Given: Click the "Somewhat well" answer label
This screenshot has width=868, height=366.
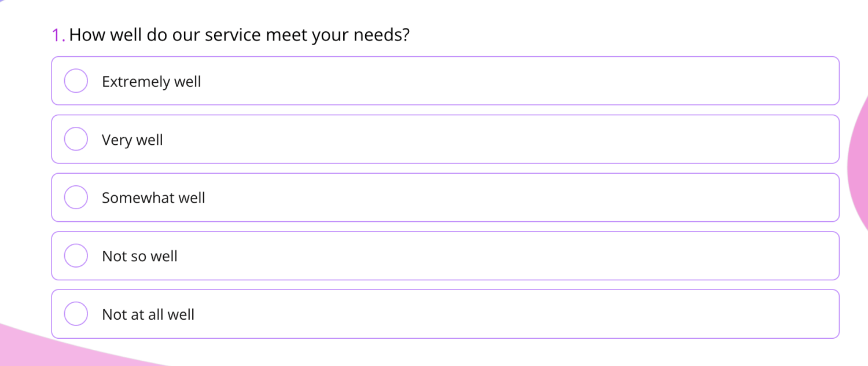Looking at the screenshot, I should click(x=153, y=198).
